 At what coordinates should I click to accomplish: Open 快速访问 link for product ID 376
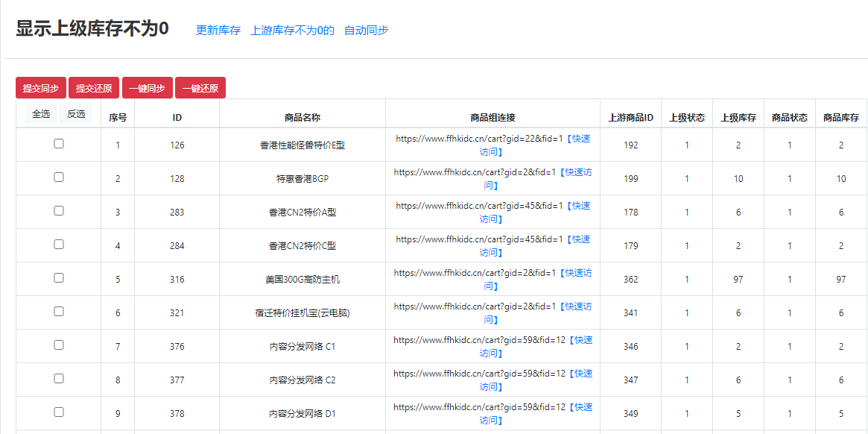tap(535, 347)
